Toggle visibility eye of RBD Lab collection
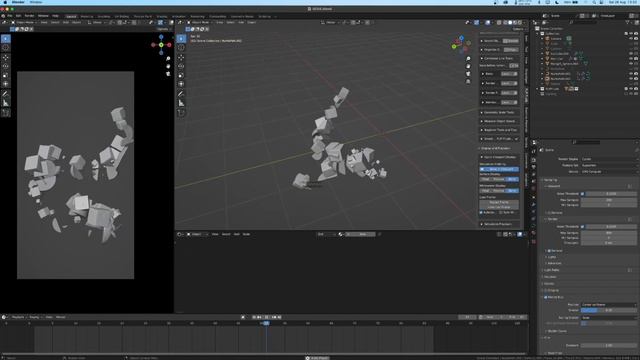The width and height of the screenshot is (640, 360). click(x=631, y=89)
